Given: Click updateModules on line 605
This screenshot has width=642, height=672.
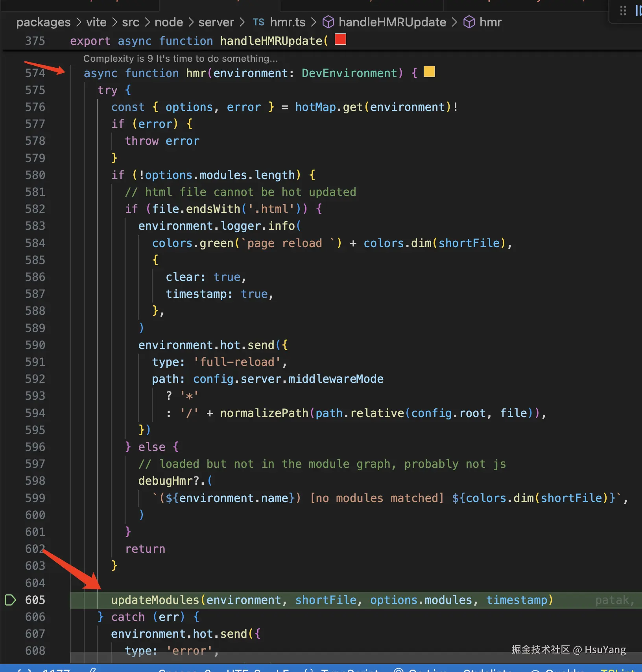Looking at the screenshot, I should (x=155, y=600).
